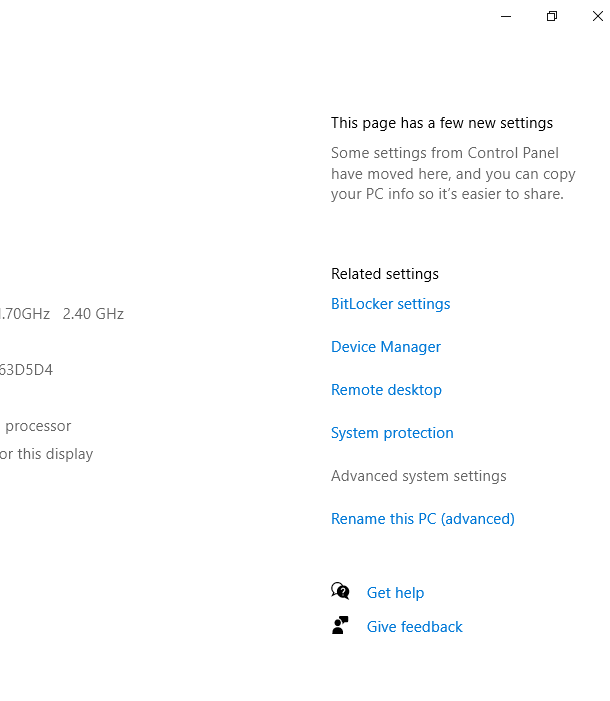Click the Give feedback text link
This screenshot has width=610, height=701.
pos(415,627)
